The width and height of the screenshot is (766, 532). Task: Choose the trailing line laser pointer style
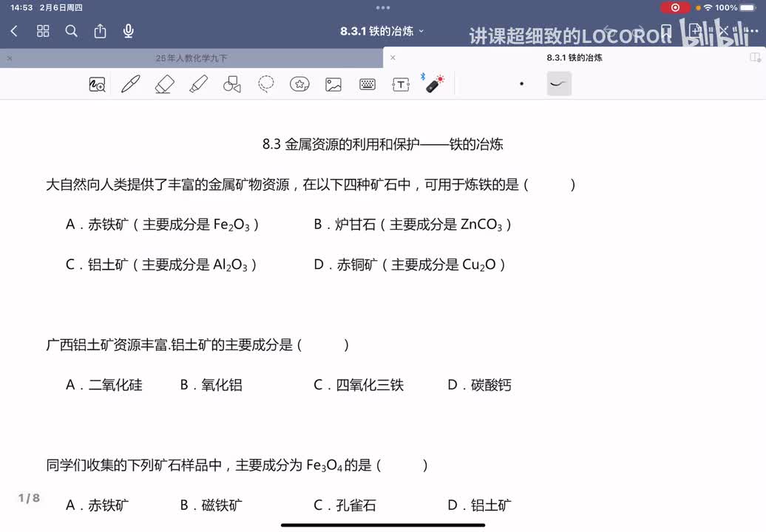(559, 83)
